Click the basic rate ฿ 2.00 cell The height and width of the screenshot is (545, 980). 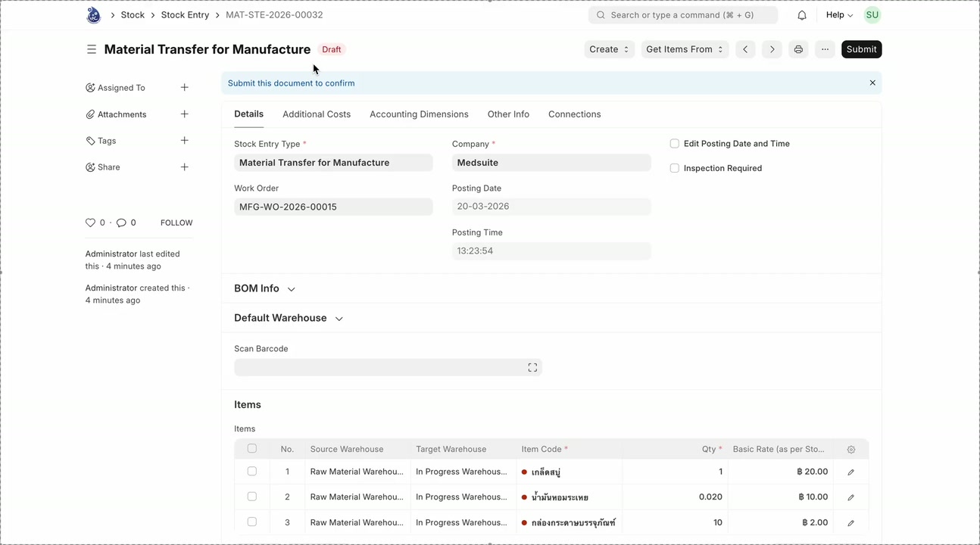tap(781, 522)
